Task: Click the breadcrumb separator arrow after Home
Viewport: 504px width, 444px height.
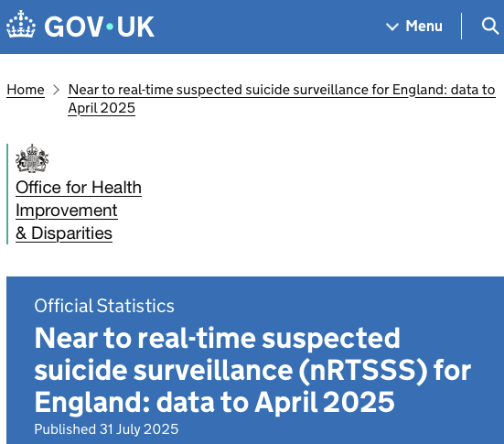Action: pyautogui.click(x=56, y=90)
